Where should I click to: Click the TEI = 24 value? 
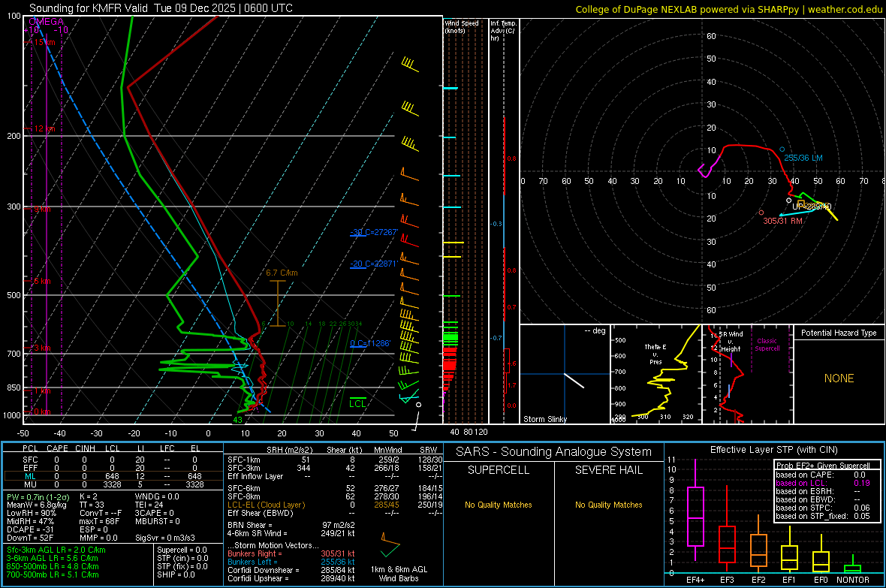tap(149, 505)
